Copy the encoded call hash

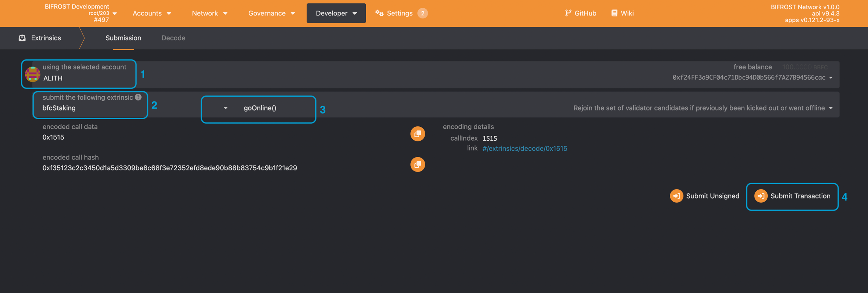417,164
